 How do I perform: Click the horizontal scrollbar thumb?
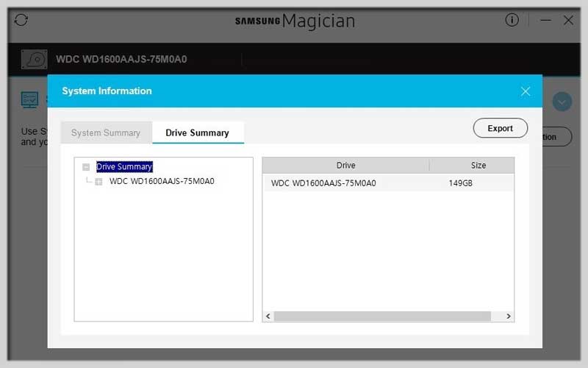click(x=382, y=316)
